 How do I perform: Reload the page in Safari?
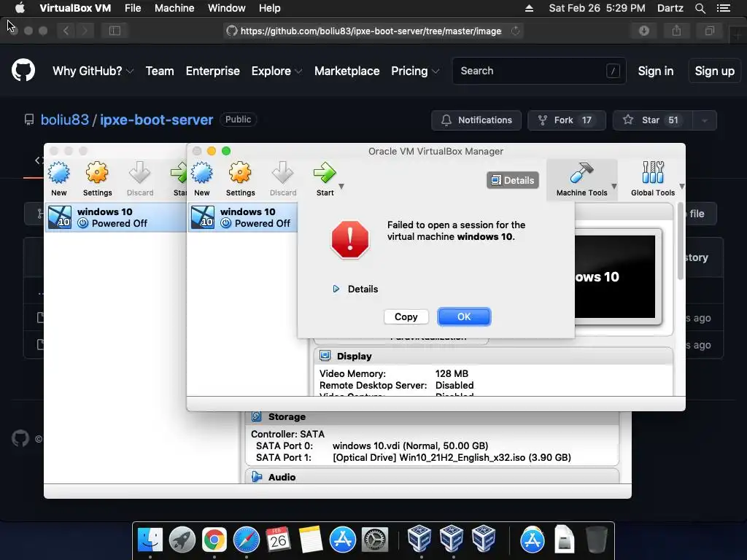click(x=516, y=31)
